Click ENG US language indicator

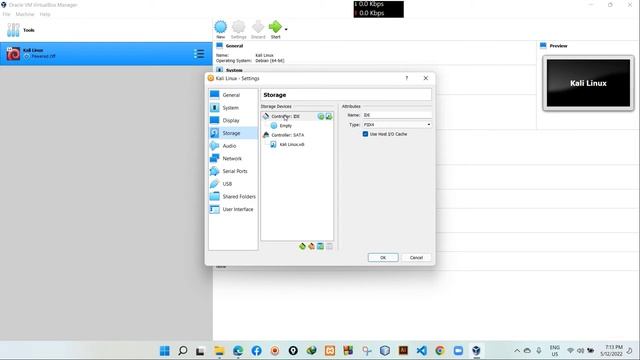[554, 351]
